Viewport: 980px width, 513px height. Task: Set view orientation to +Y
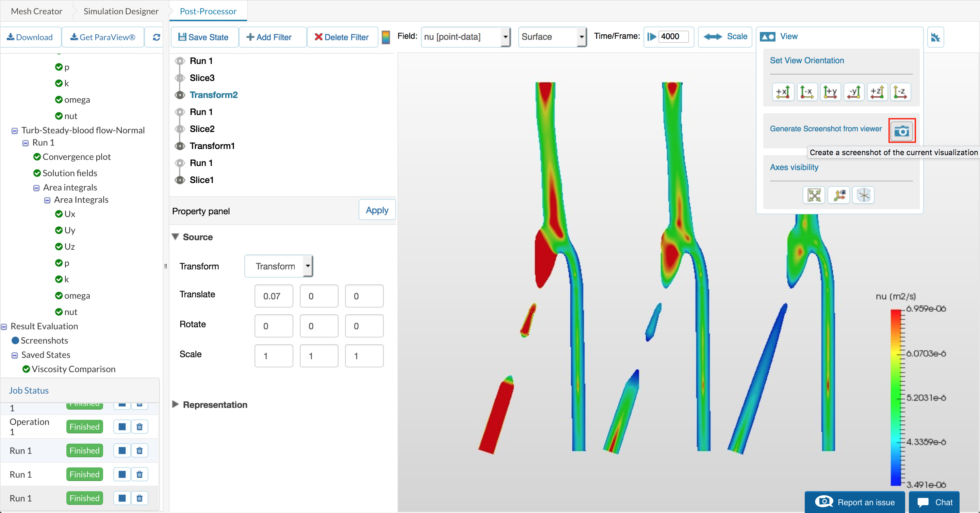point(830,92)
